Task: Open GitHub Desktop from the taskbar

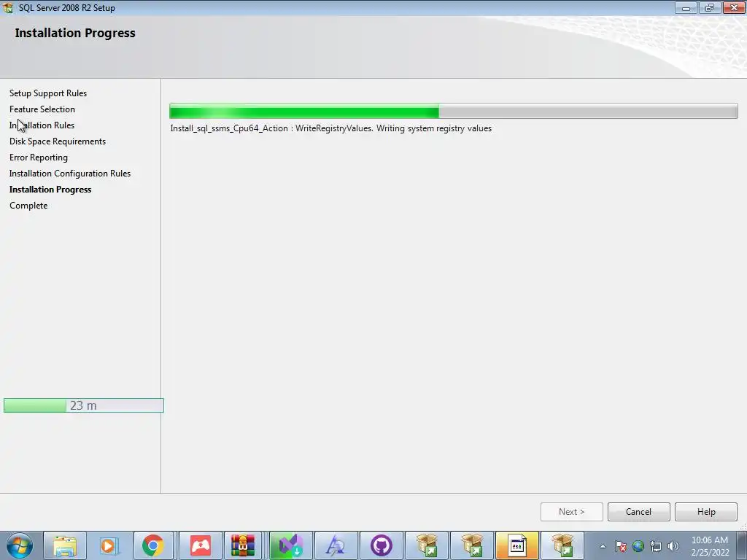Action: 381,545
